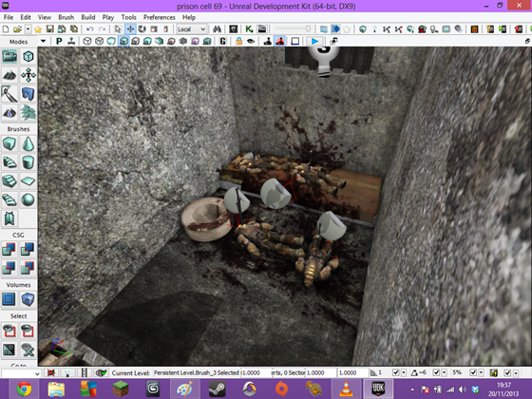Expand the recent levels arrow beside open
The height and width of the screenshot is (399, 532).
(x=28, y=29)
